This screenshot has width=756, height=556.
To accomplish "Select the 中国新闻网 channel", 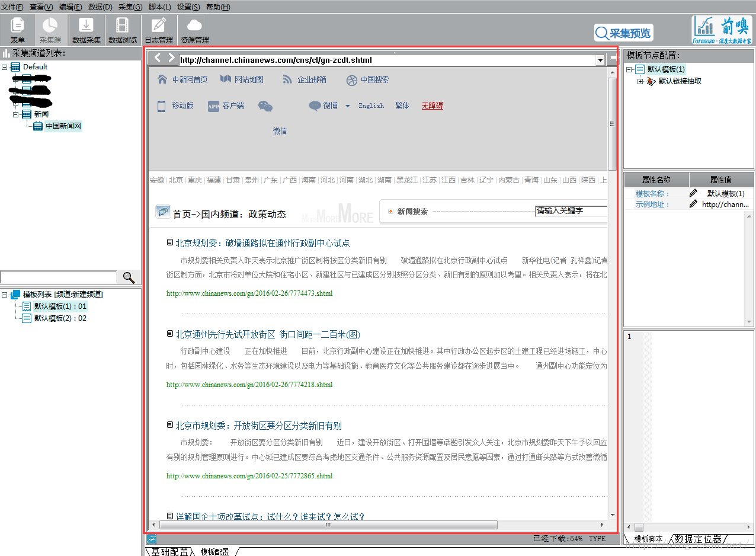I will [63, 126].
